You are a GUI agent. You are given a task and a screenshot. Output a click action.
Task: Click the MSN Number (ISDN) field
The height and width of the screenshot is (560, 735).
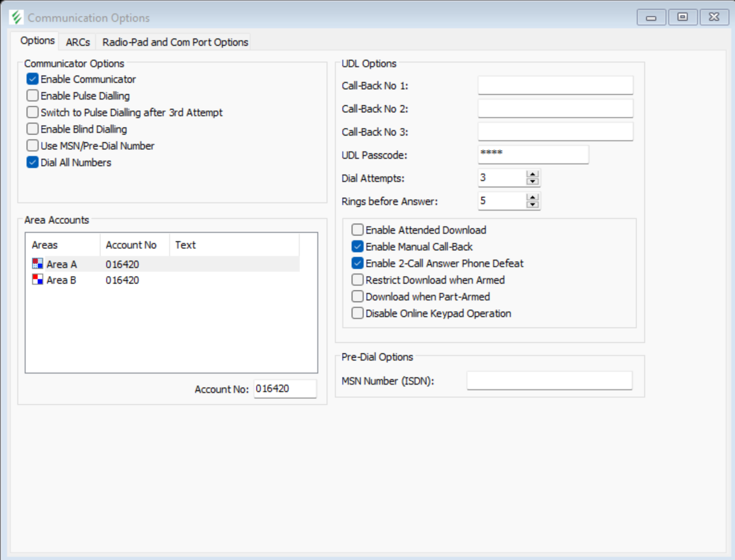(549, 380)
